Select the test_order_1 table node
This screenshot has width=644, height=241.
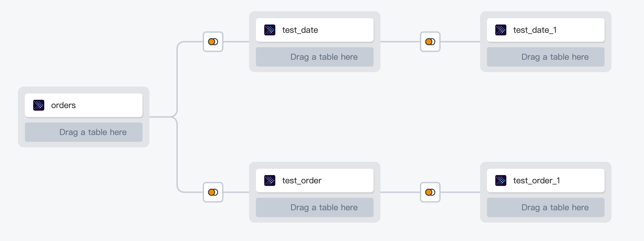(546, 181)
